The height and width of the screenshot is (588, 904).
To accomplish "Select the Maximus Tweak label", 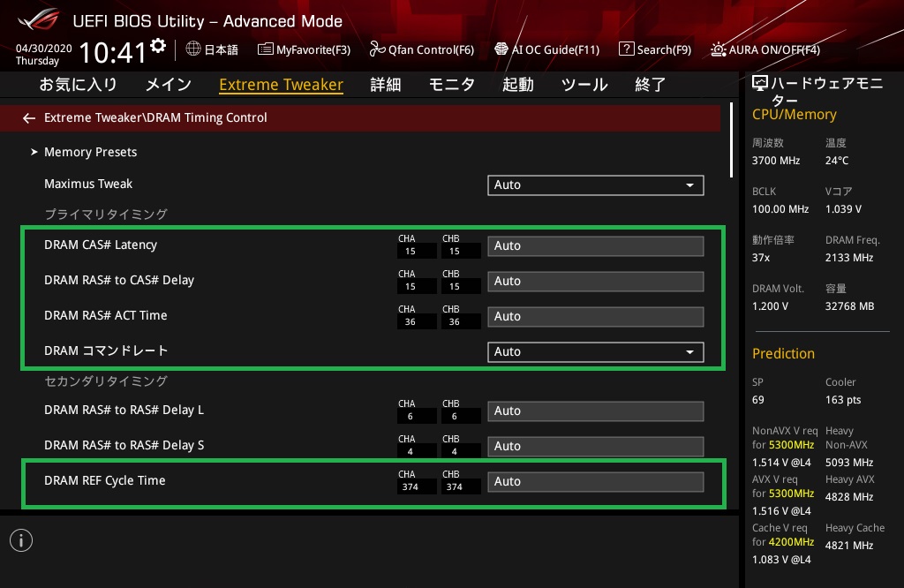I will [88, 184].
